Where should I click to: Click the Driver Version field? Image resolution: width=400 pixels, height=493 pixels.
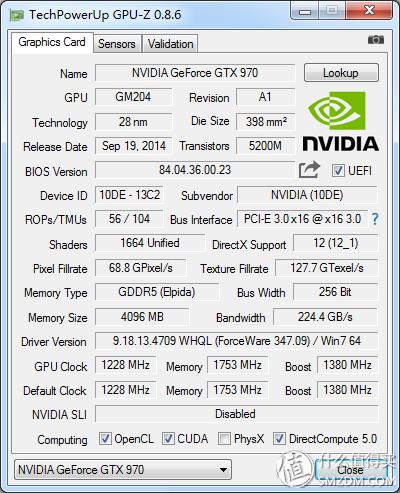coord(237,341)
